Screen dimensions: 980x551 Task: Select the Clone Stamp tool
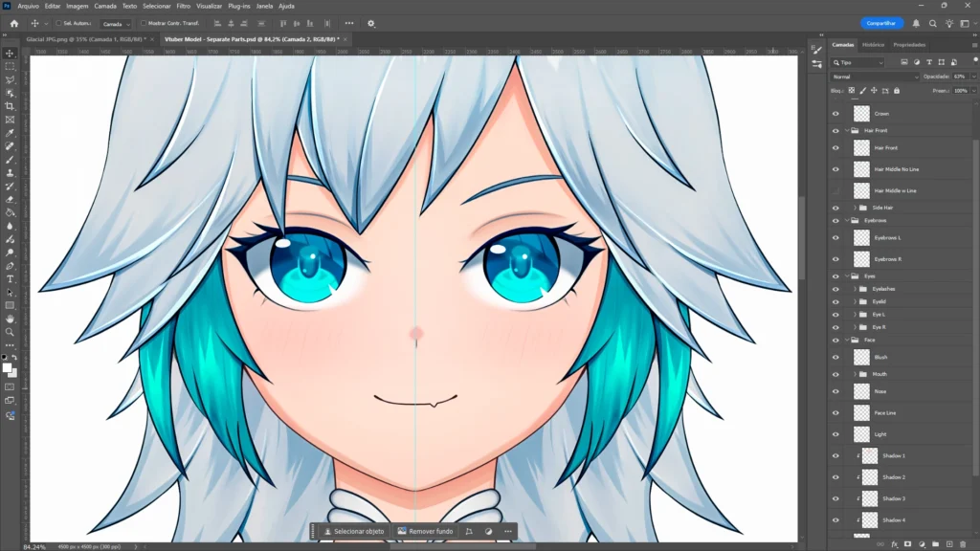(x=11, y=174)
